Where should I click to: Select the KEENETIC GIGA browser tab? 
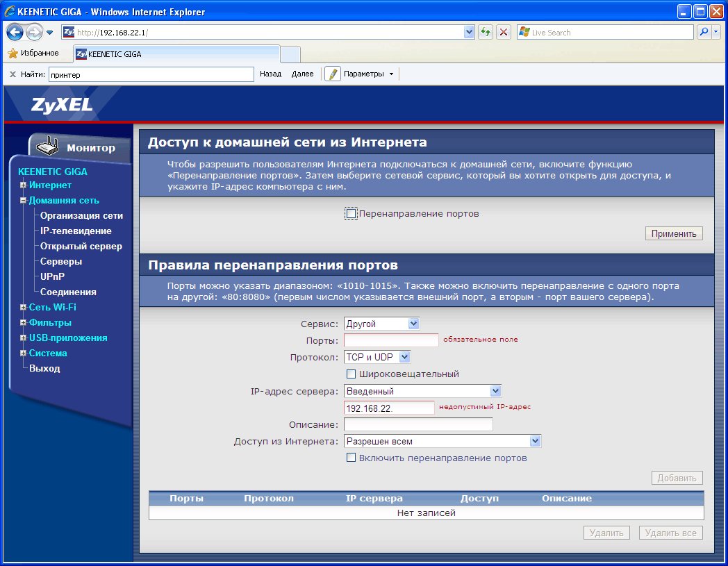[x=176, y=54]
